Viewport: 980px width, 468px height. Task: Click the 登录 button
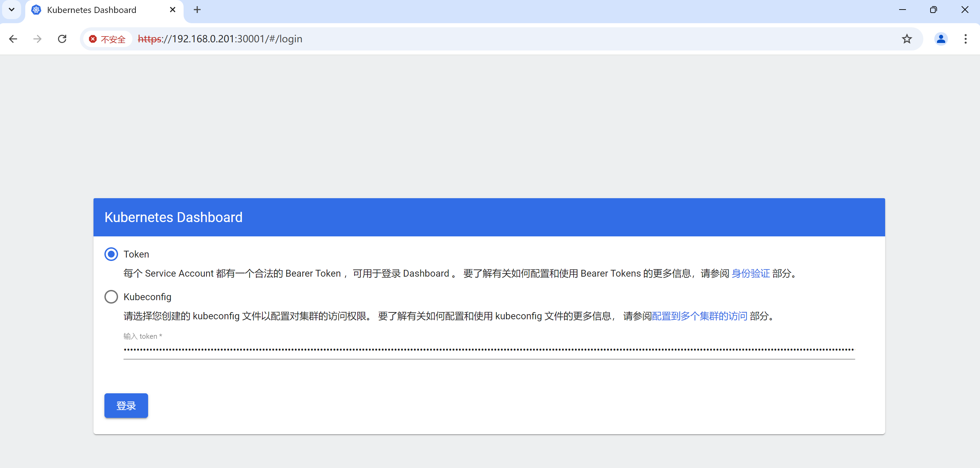pyautogui.click(x=126, y=406)
